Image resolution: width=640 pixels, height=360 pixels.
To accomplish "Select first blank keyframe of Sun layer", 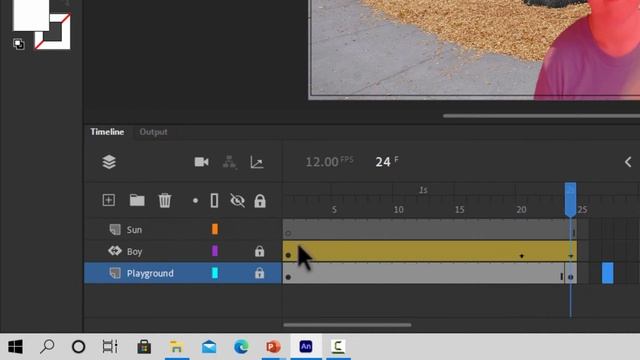I will [x=288, y=233].
